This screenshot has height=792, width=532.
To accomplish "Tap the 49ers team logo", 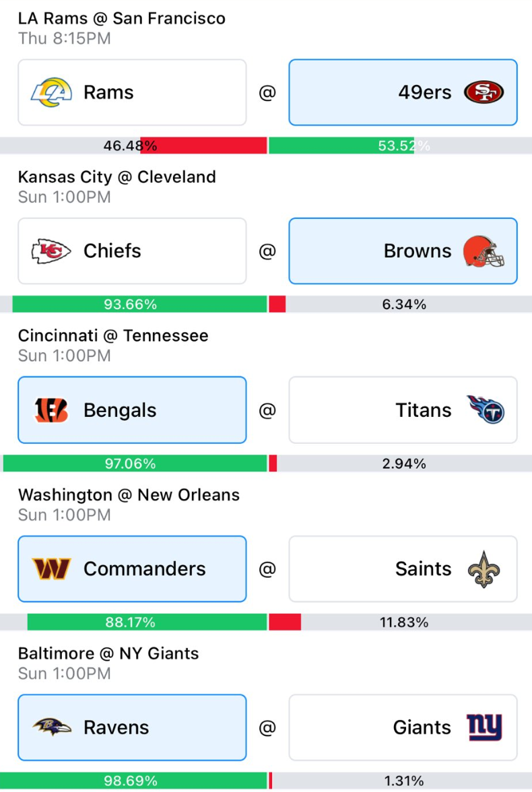I will pyautogui.click(x=484, y=92).
